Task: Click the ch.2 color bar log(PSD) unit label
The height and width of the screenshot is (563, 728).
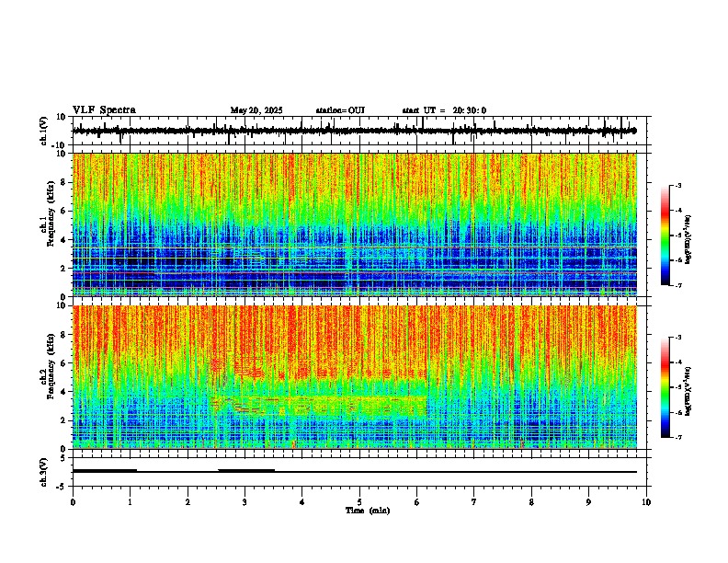Action: (688, 390)
